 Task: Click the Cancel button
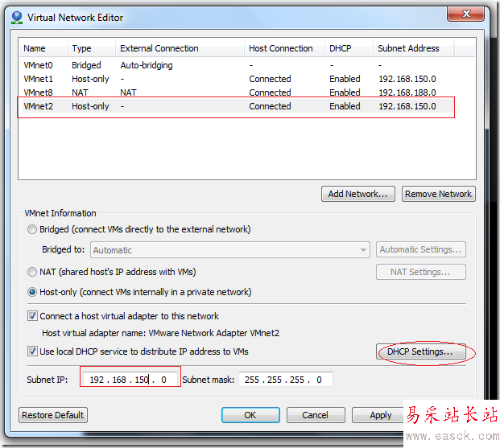click(316, 415)
